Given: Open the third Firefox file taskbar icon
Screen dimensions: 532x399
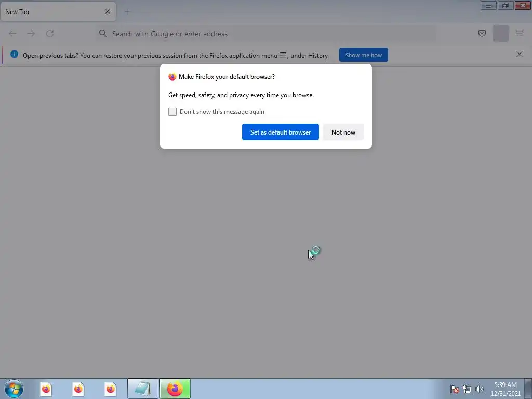Looking at the screenshot, I should click(111, 389).
